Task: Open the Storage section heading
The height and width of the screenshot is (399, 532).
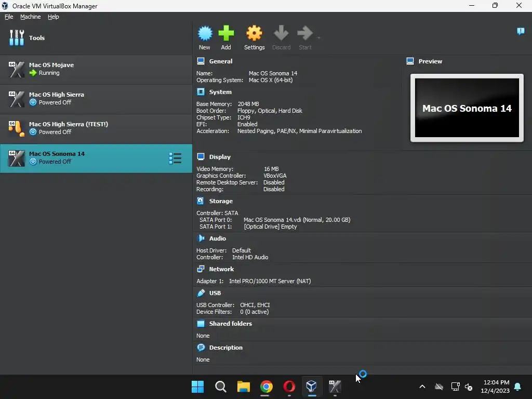Action: point(221,201)
